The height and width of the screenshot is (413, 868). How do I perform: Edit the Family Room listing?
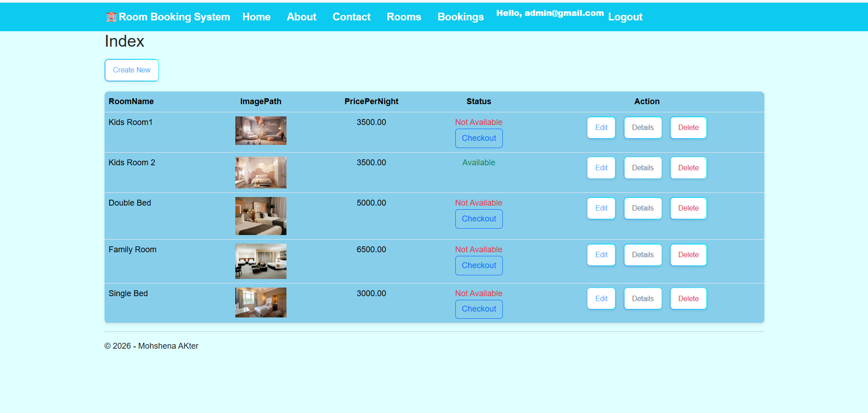tap(601, 255)
